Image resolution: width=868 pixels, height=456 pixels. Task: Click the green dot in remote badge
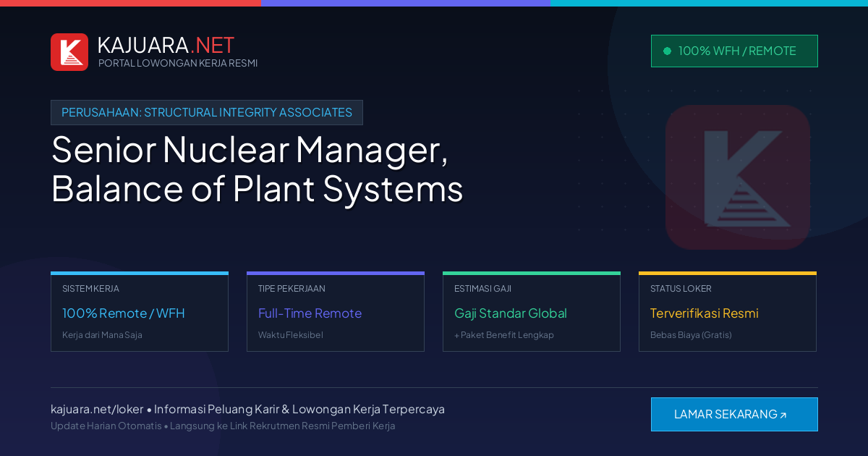coord(667,51)
